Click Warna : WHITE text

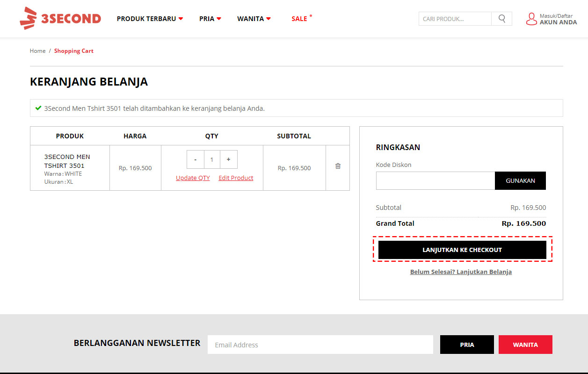tap(63, 174)
